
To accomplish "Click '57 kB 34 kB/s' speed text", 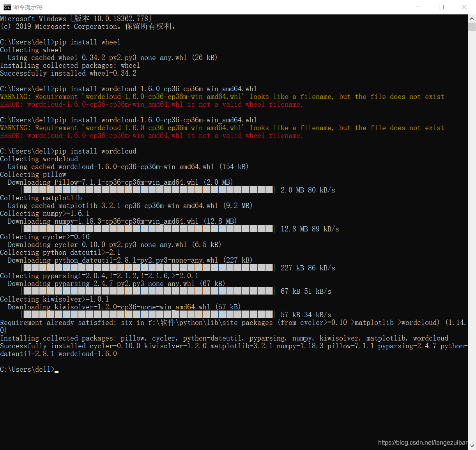I will click(306, 315).
